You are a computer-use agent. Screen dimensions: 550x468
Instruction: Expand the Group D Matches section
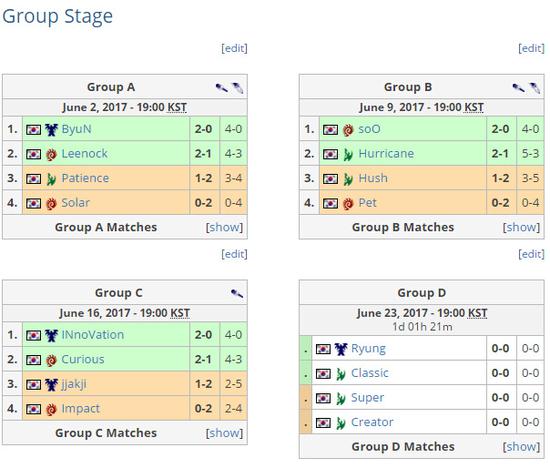point(521,447)
